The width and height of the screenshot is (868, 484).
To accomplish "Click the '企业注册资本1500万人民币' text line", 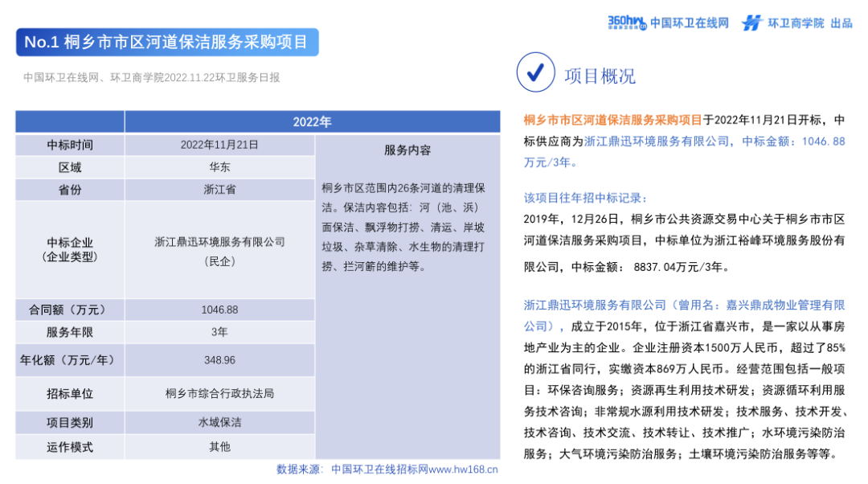I will click(x=707, y=348).
